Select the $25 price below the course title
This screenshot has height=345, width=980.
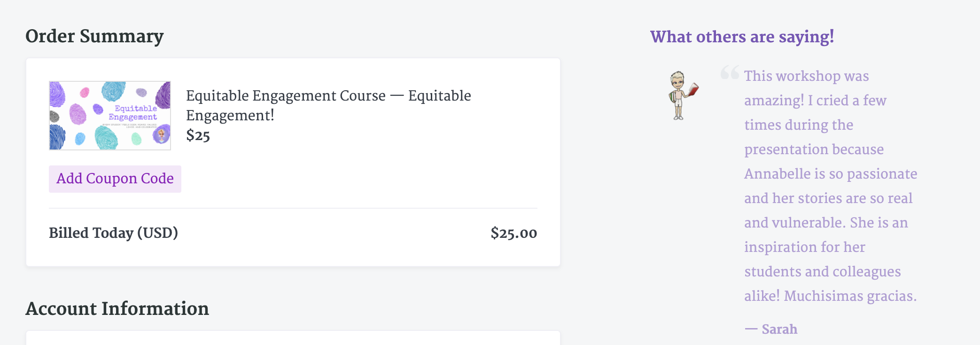tap(198, 136)
